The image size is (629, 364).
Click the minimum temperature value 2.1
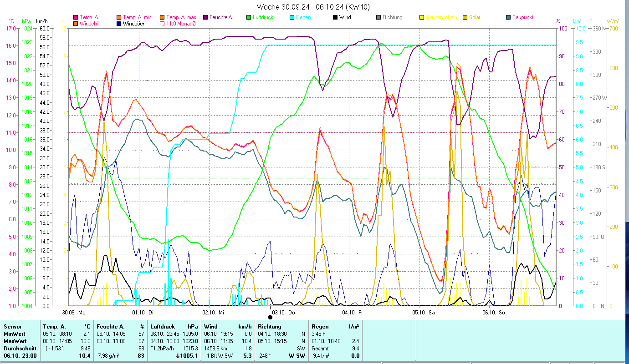click(x=87, y=334)
